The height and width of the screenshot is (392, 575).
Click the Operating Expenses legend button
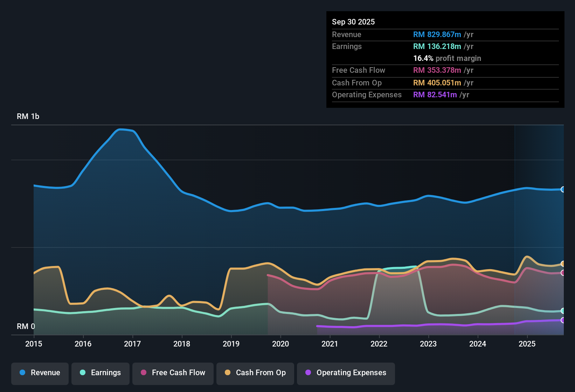[346, 373]
